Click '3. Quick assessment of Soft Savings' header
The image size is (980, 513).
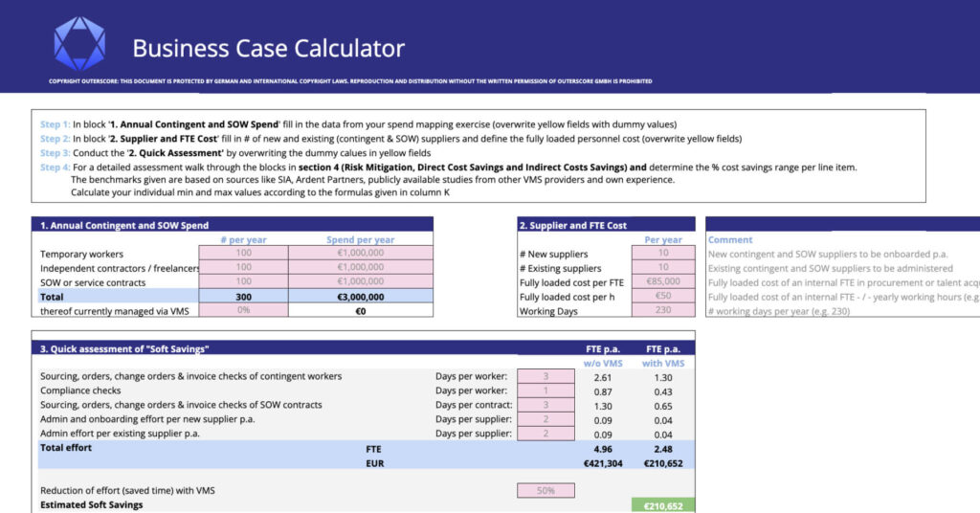pyautogui.click(x=124, y=348)
